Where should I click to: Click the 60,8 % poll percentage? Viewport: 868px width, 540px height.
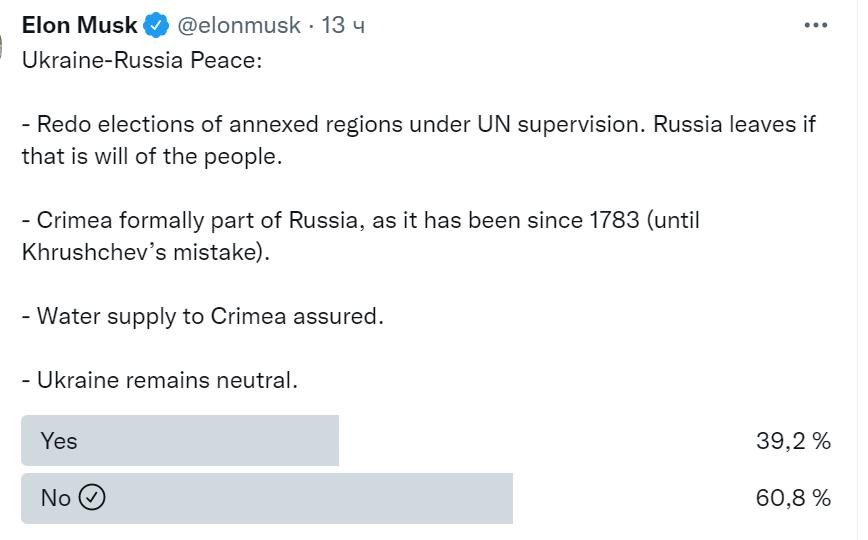(x=794, y=498)
